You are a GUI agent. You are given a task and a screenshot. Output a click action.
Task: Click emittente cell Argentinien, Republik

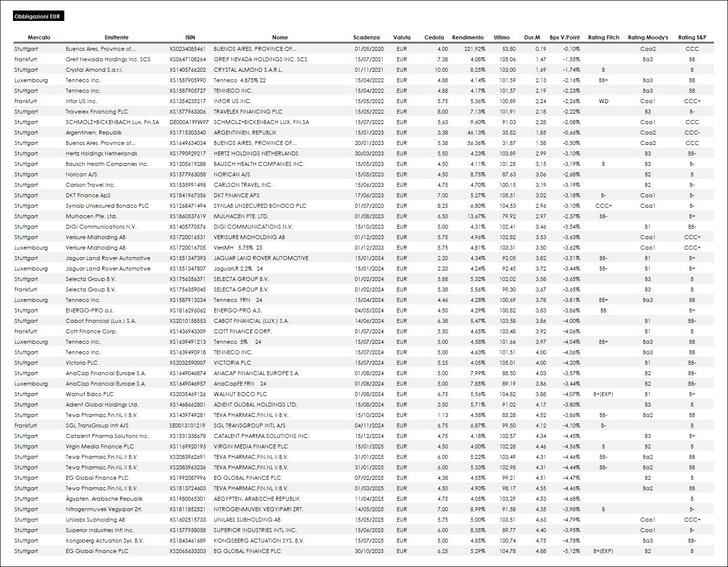pos(94,133)
